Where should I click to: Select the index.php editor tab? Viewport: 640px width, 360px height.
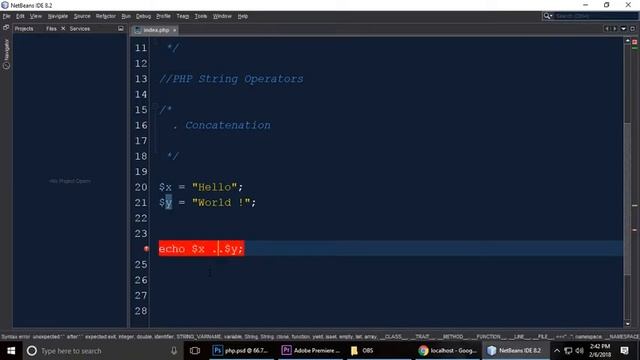point(156,30)
